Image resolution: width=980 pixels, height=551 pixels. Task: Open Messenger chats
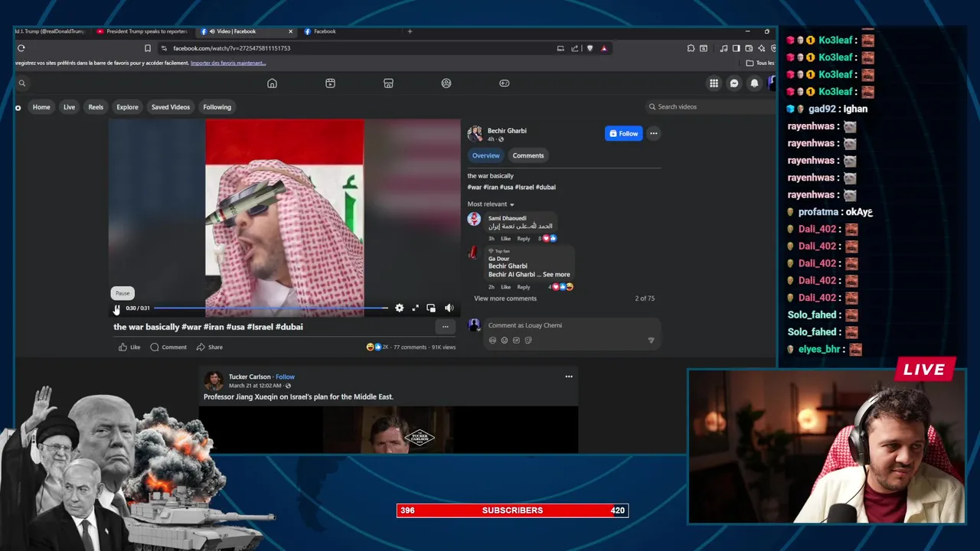pyautogui.click(x=734, y=83)
